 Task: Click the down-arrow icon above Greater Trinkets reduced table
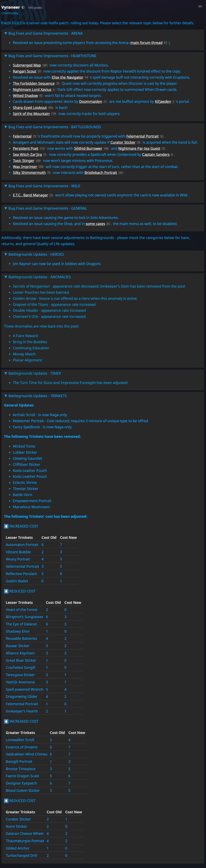tap(6, 801)
